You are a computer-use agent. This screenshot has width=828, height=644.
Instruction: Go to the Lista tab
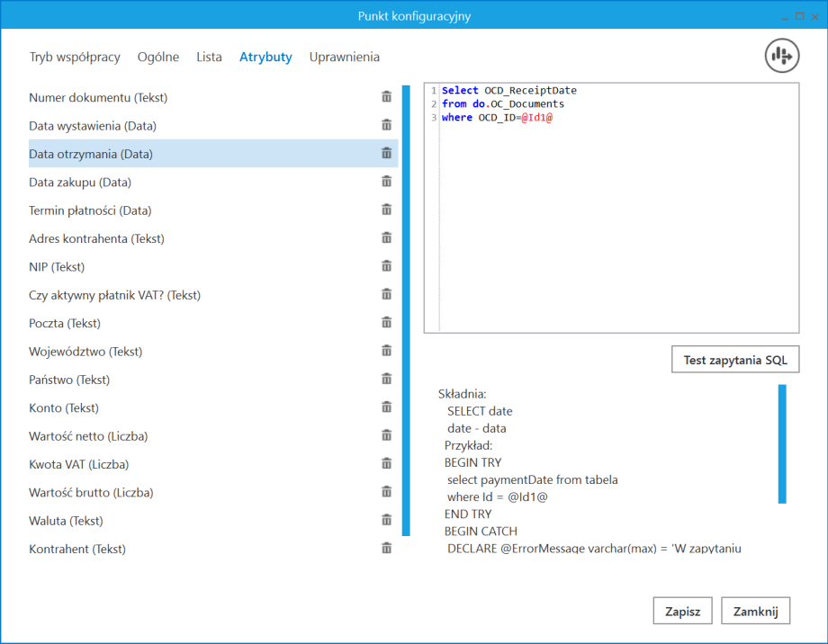point(209,57)
